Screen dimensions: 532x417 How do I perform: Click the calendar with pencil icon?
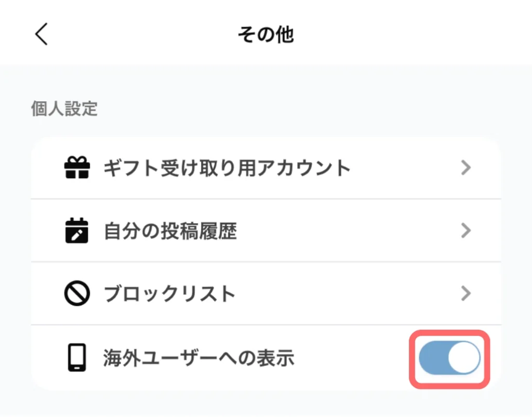pyautogui.click(x=77, y=231)
